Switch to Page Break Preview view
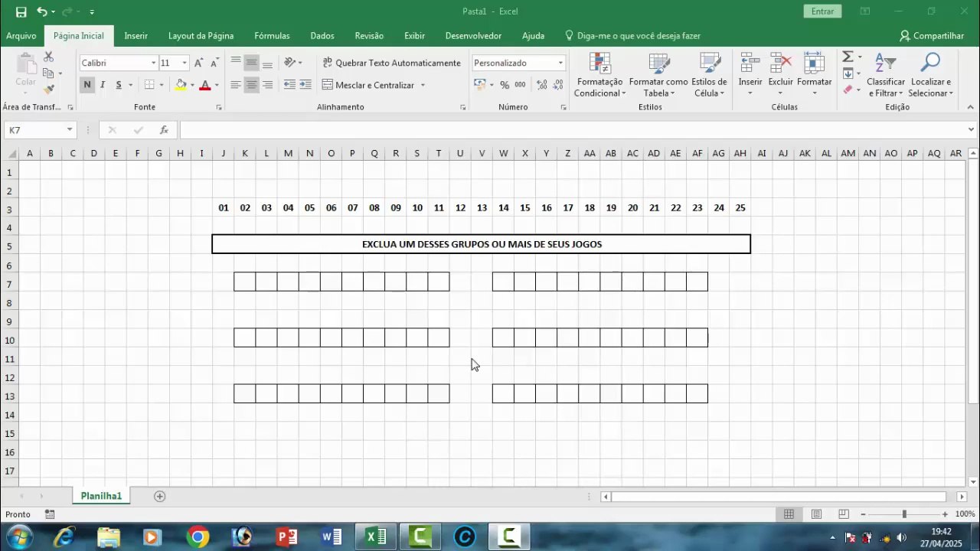 (844, 514)
